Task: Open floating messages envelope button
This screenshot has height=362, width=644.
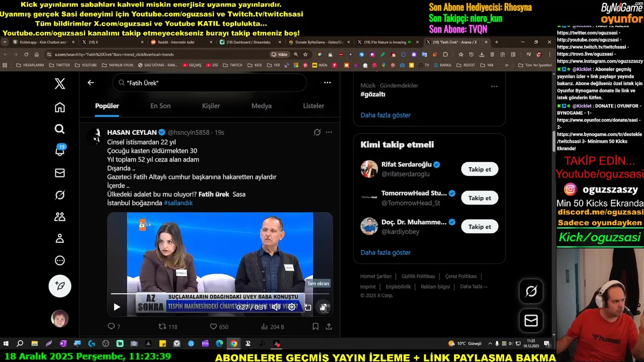Action: pos(531,320)
